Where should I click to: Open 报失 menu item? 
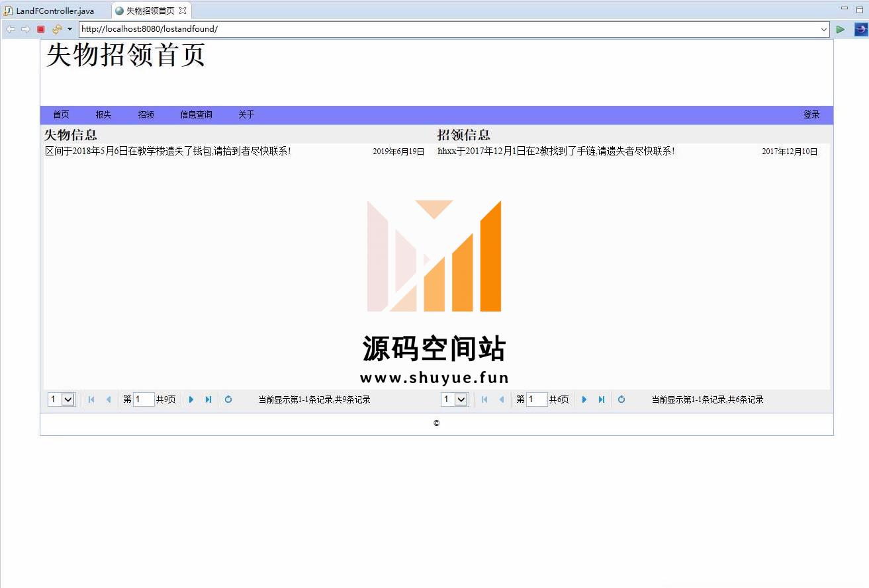(x=103, y=114)
